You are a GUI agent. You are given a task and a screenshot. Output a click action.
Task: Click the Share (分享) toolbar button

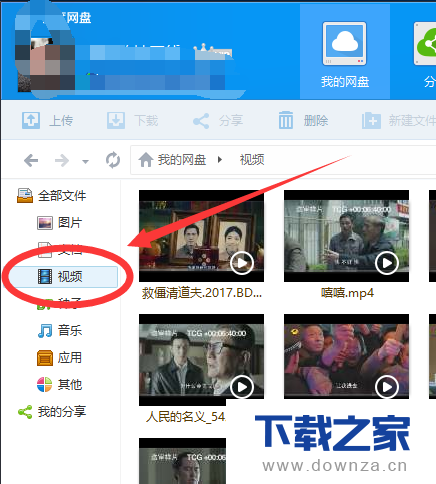point(218,120)
